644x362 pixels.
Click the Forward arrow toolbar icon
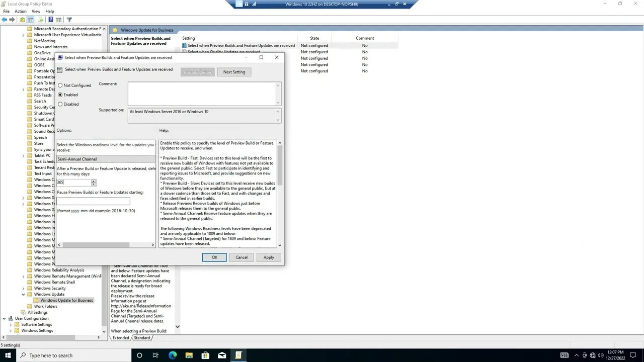click(12, 20)
